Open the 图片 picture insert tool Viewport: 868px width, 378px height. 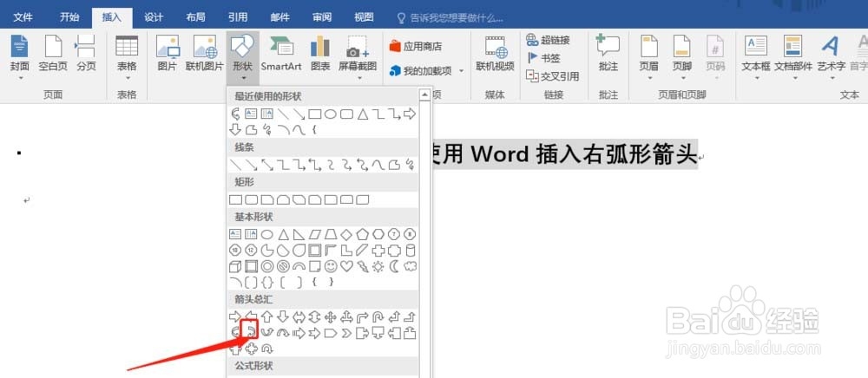168,54
